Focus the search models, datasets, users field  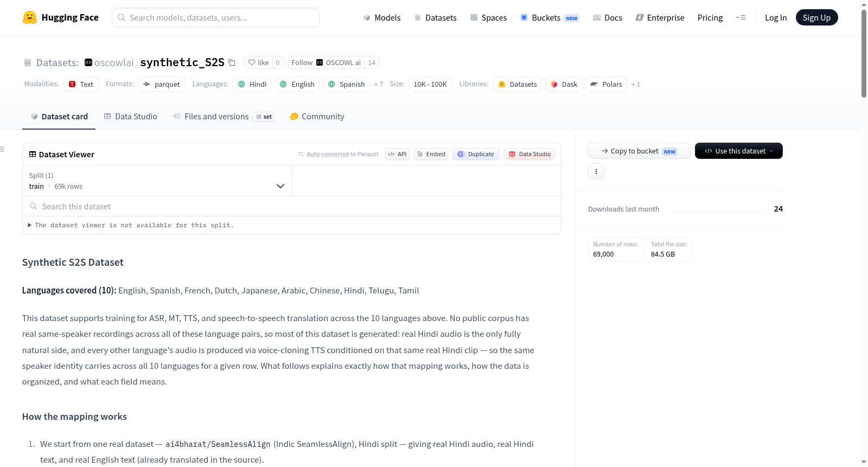pos(216,17)
